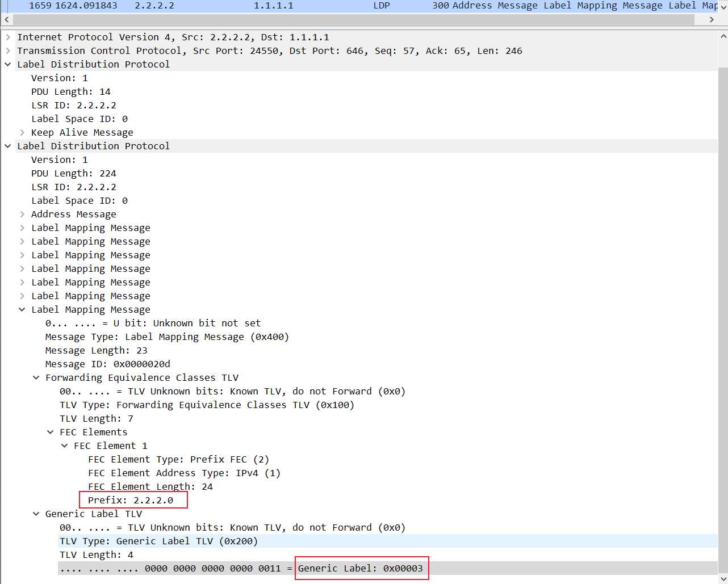
Task: Select the U bit: Unknown bit not set row
Action: [x=153, y=323]
